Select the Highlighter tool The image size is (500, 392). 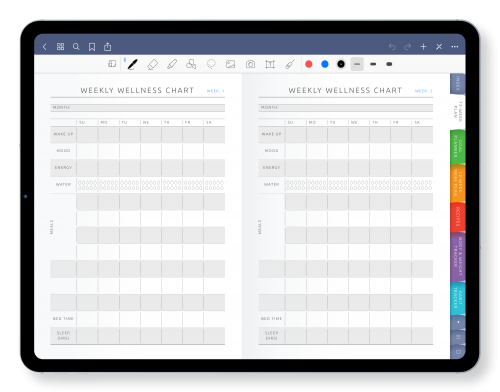coord(172,64)
